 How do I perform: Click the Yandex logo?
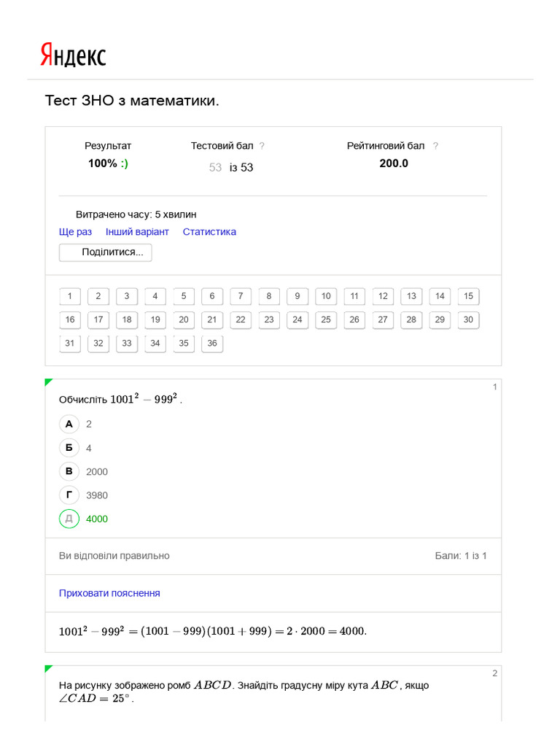(x=73, y=55)
